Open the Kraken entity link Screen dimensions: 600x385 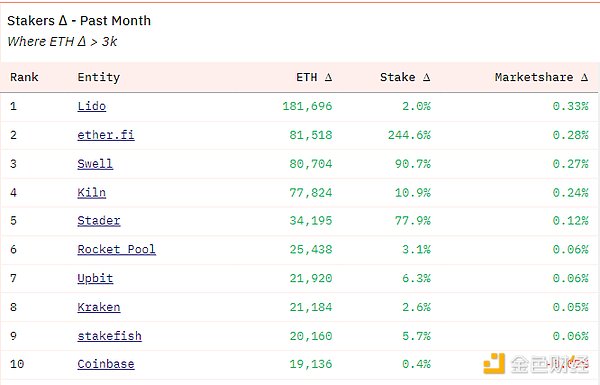pyautogui.click(x=99, y=307)
